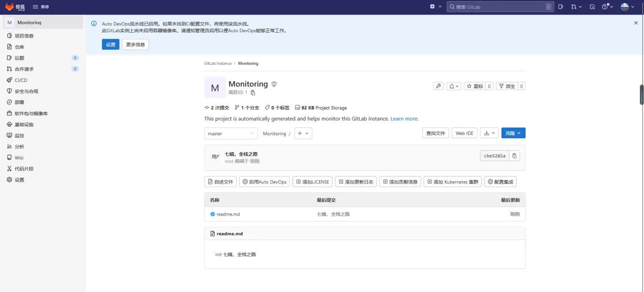The width and height of the screenshot is (644, 292).
Task: Open the 0 个标签 tags link
Action: tap(277, 108)
